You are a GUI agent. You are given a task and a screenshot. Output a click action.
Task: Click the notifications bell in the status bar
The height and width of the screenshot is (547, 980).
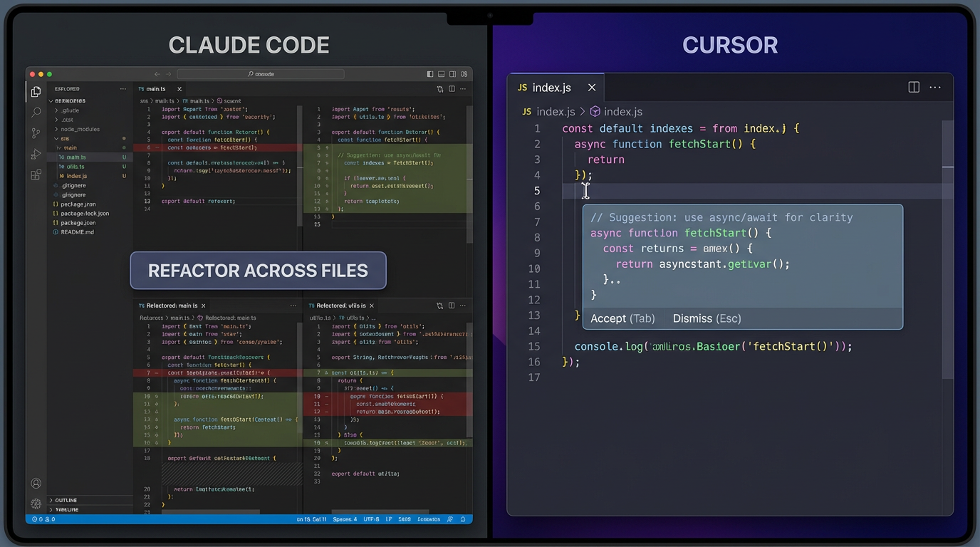click(x=463, y=519)
